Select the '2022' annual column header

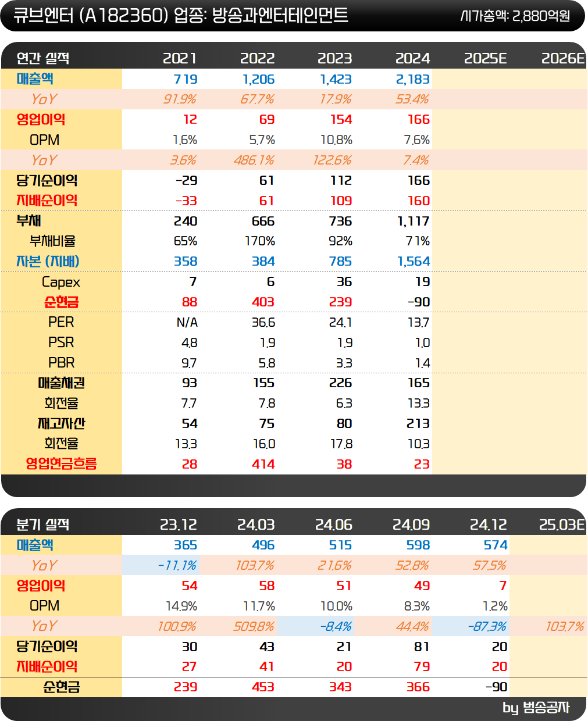click(257, 58)
